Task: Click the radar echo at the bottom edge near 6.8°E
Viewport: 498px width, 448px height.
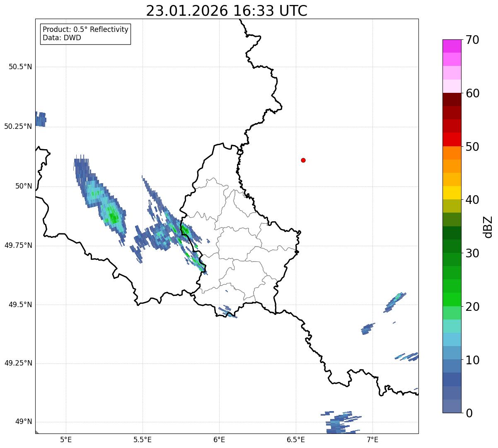Action: (x=342, y=423)
